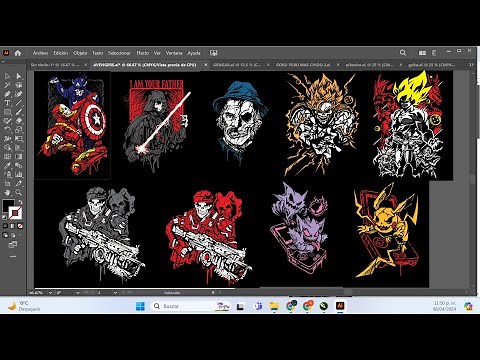The image size is (480, 360).
Task: Select the Pen tool
Action: pyautogui.click(x=7, y=94)
